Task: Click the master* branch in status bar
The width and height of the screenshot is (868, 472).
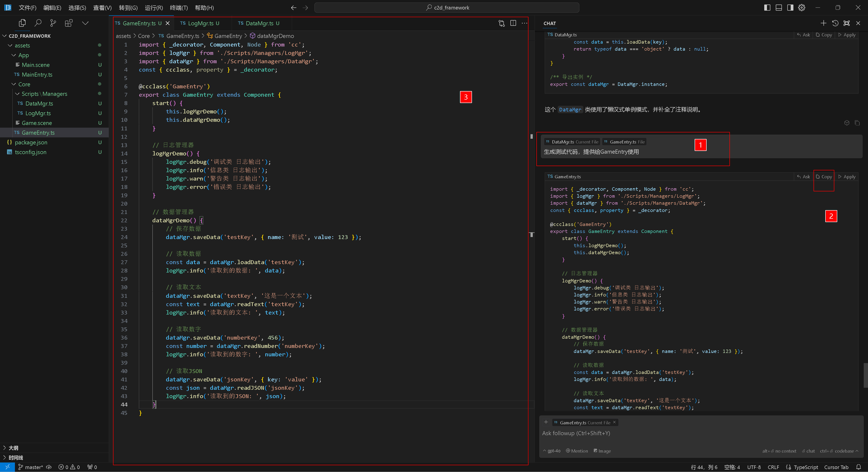Action: (x=30, y=467)
